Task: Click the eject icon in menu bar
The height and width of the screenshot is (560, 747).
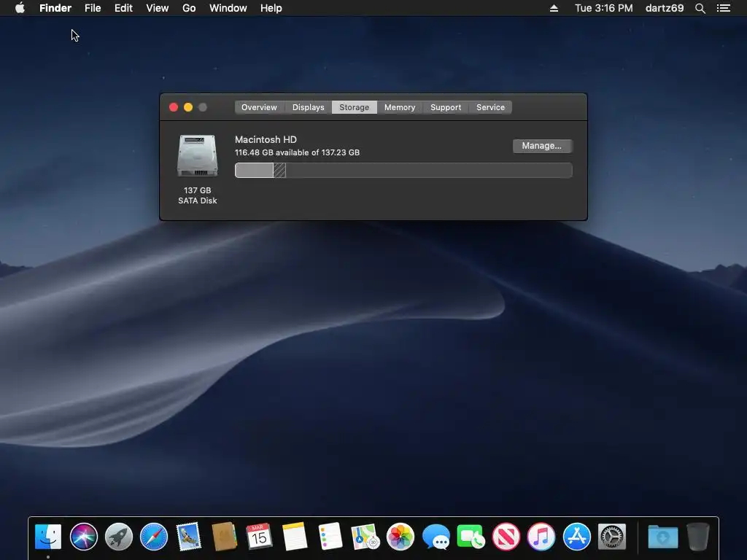Action: (x=554, y=8)
